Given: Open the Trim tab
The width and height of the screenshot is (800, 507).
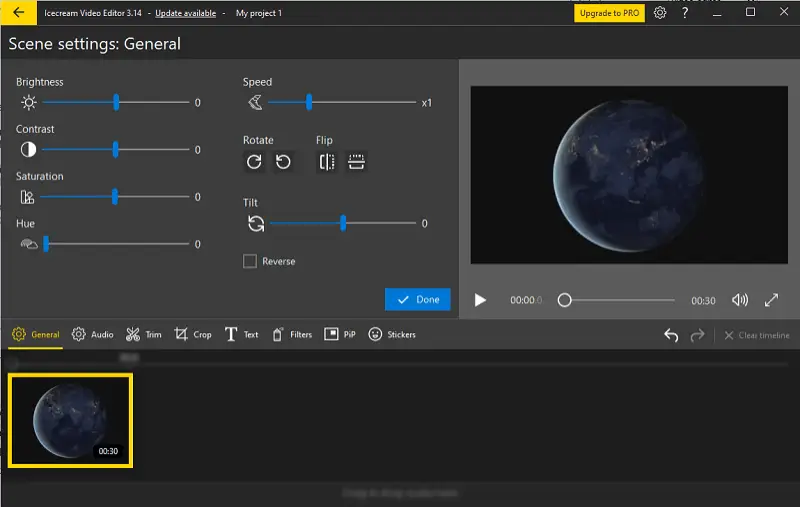Looking at the screenshot, I should (x=143, y=335).
